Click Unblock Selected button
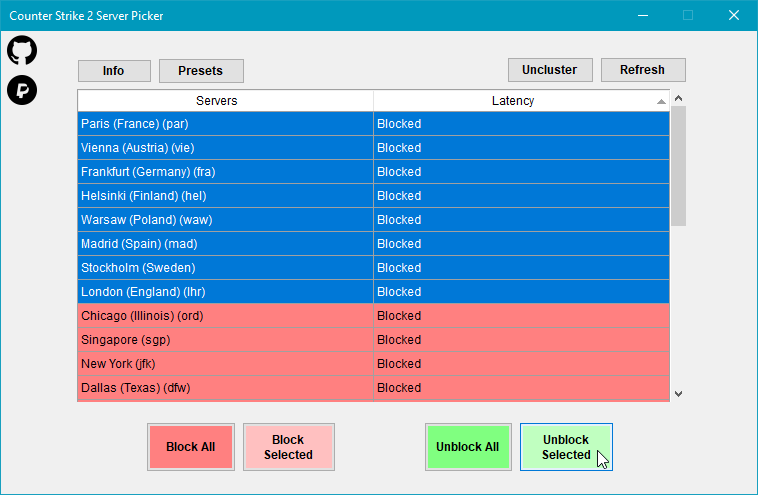The width and height of the screenshot is (758, 495). click(x=566, y=447)
